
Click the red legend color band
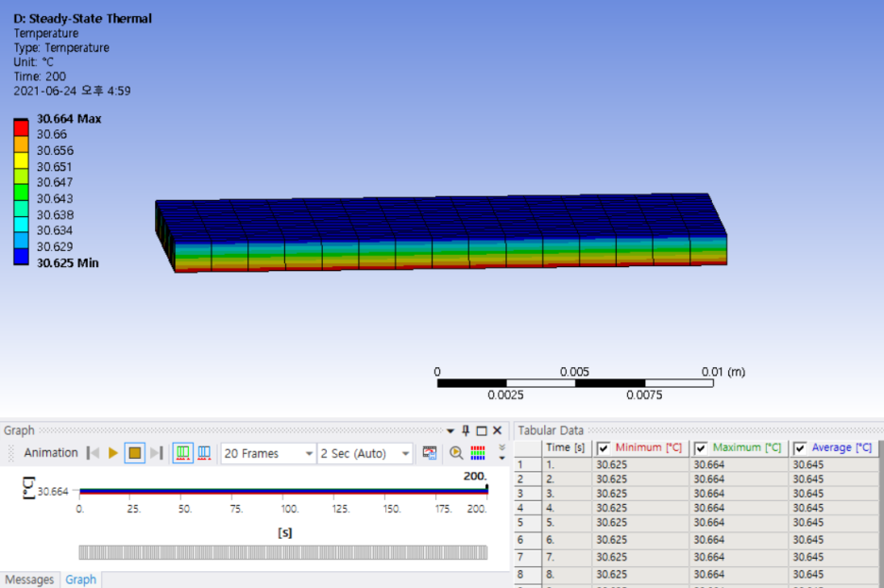(22, 127)
